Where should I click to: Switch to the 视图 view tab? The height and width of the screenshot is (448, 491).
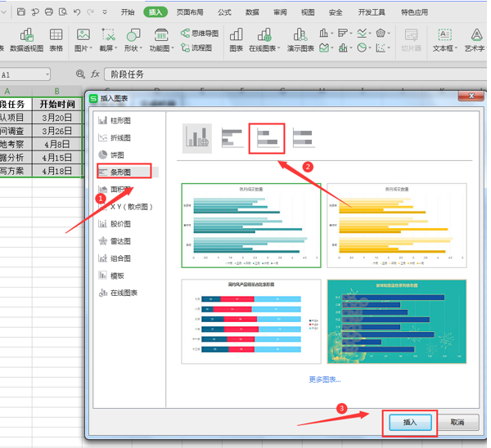[308, 12]
